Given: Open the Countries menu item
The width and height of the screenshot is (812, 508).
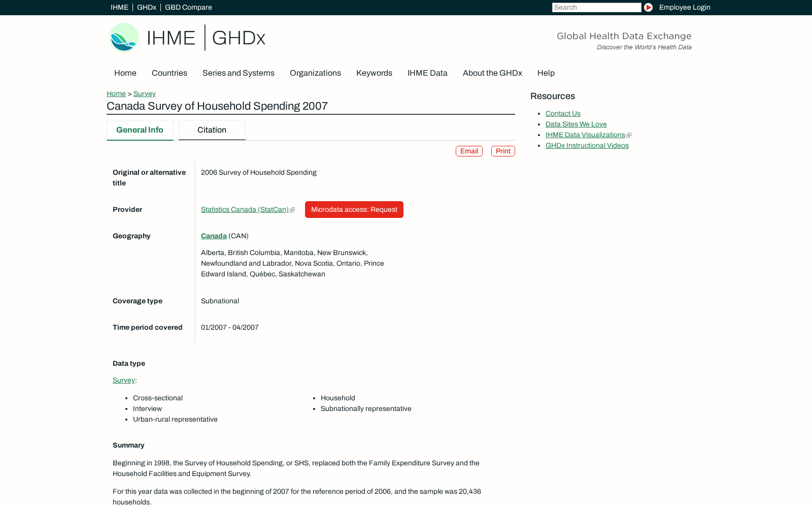Looking at the screenshot, I should pyautogui.click(x=170, y=73).
